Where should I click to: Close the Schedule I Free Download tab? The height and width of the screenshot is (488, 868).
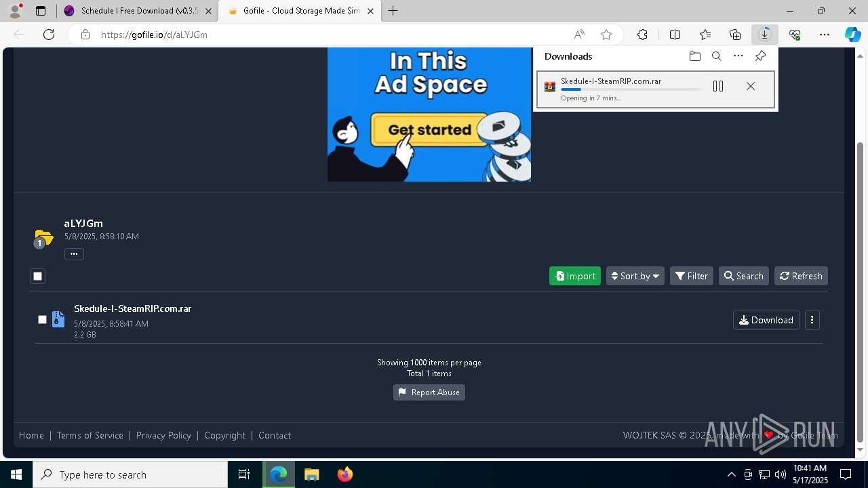[x=208, y=11]
